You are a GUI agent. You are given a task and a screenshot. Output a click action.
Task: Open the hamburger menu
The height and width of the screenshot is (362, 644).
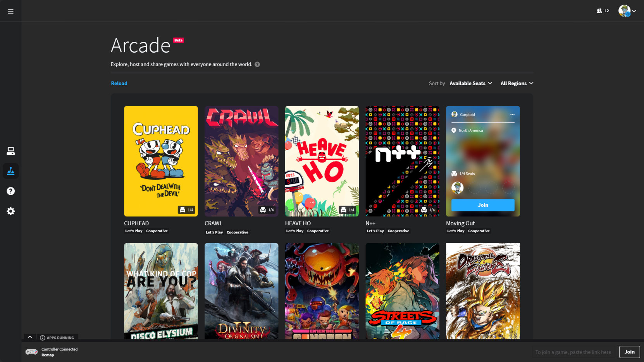10,12
